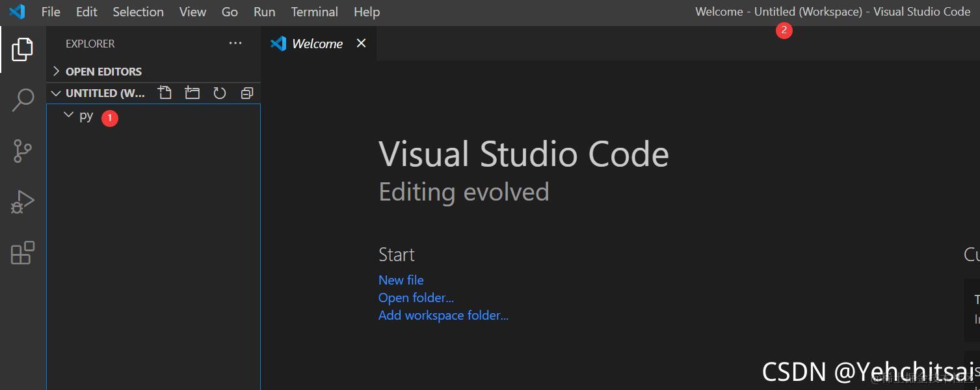
Task: Select the py folder name
Action: (86, 116)
